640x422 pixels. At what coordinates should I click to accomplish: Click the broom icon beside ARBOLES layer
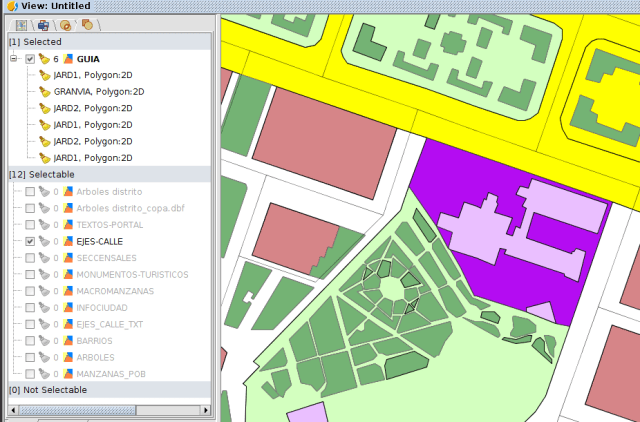[45, 357]
